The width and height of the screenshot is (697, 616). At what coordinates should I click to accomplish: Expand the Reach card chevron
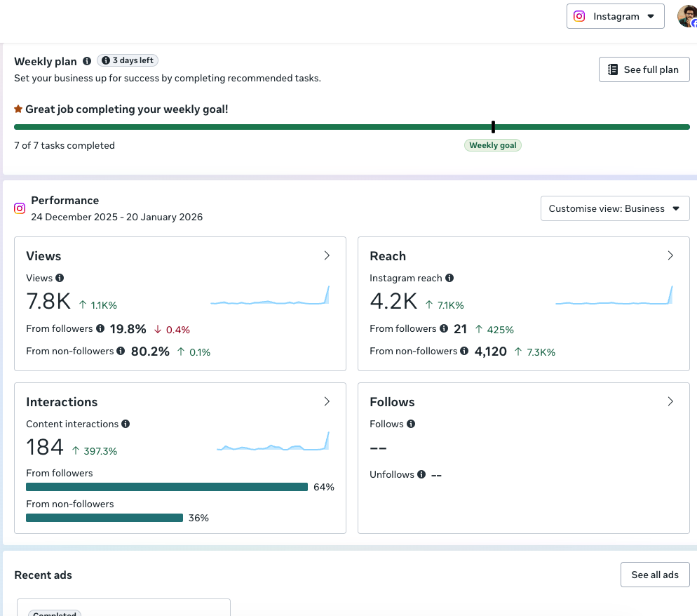pos(670,256)
